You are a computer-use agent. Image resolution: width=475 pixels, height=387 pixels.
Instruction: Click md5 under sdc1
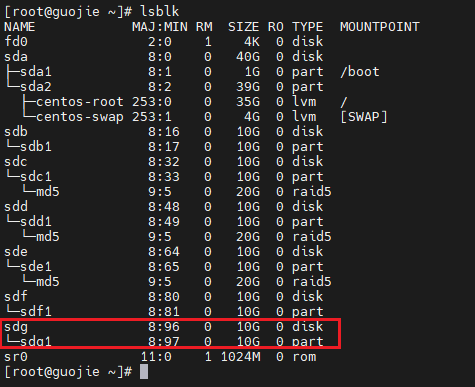[x=48, y=192]
